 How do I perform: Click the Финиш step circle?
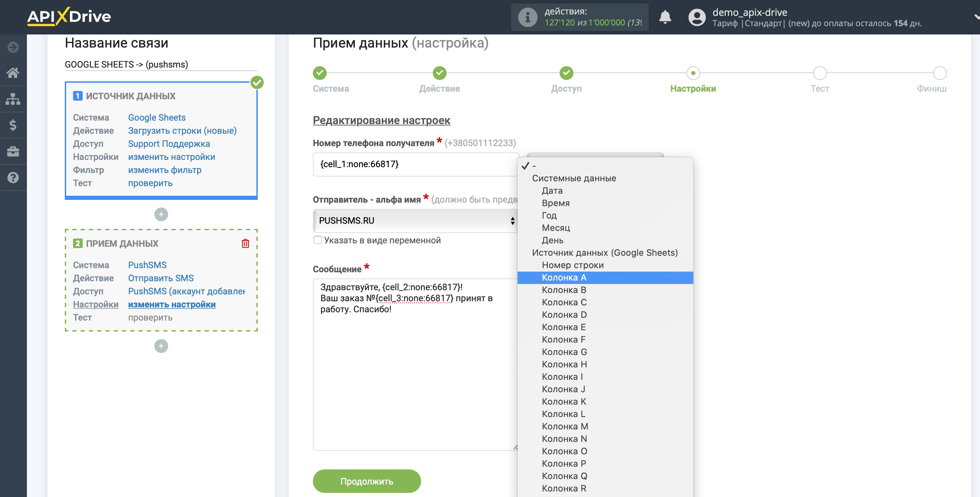click(940, 73)
